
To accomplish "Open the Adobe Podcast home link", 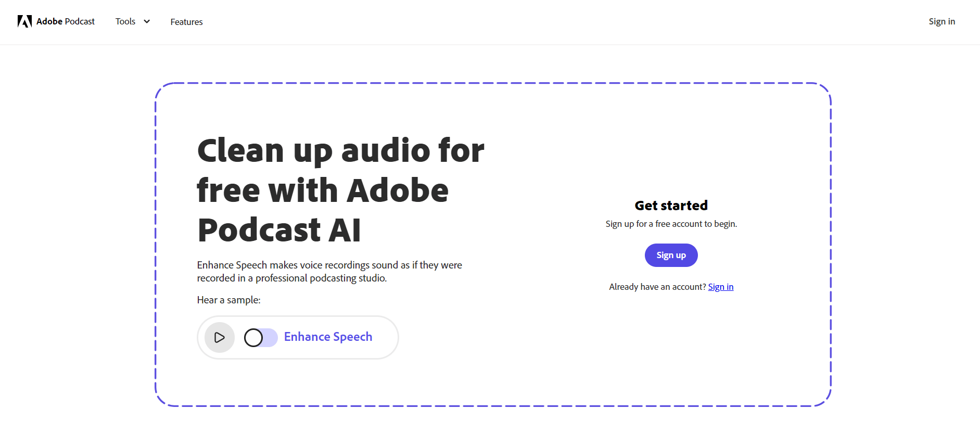I will 56,21.
